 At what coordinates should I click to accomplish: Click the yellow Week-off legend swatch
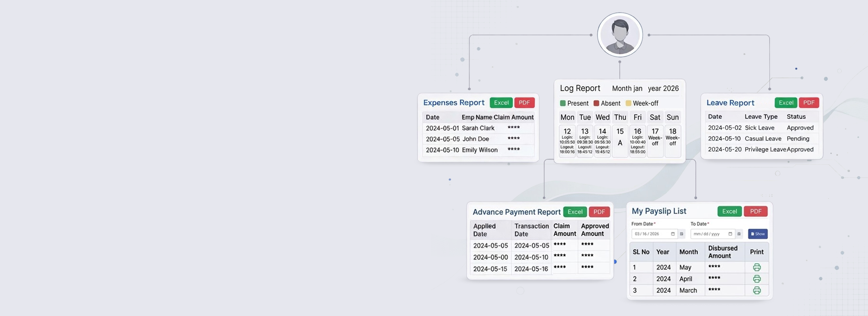pos(628,103)
